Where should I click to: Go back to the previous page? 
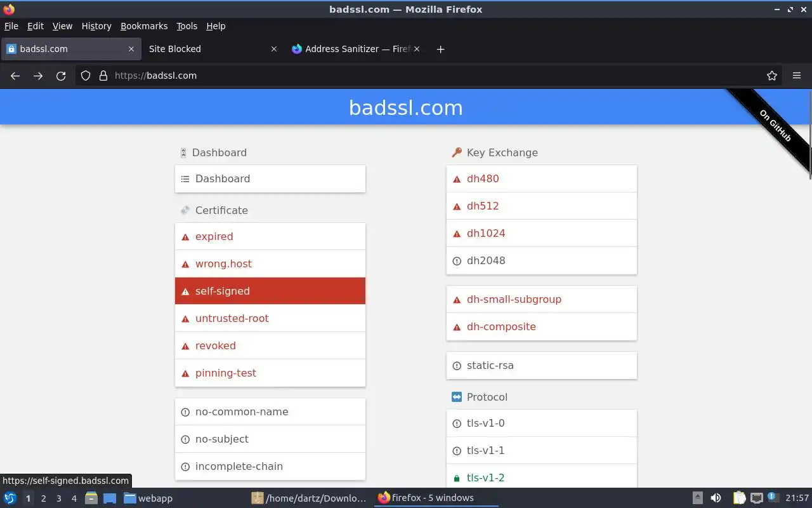tap(15, 76)
